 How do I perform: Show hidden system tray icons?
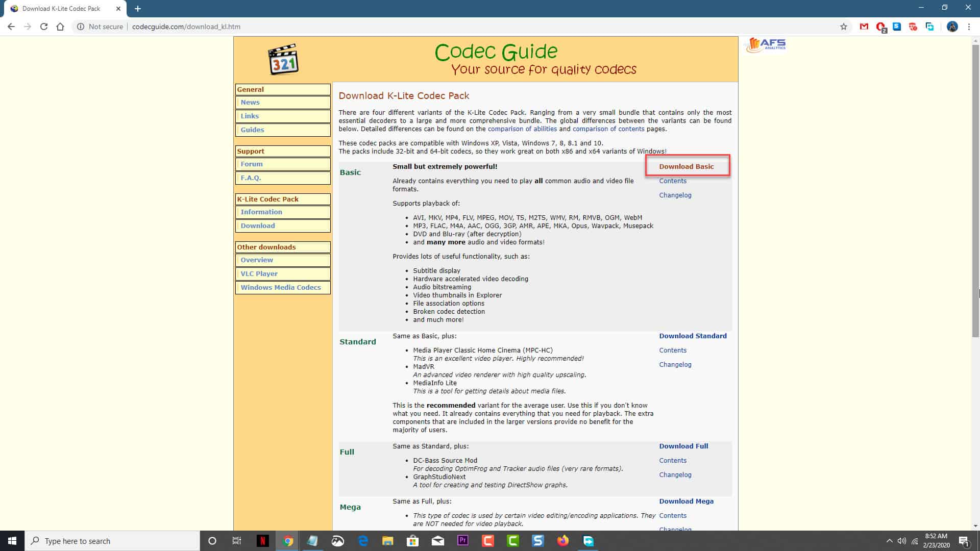coord(889,541)
